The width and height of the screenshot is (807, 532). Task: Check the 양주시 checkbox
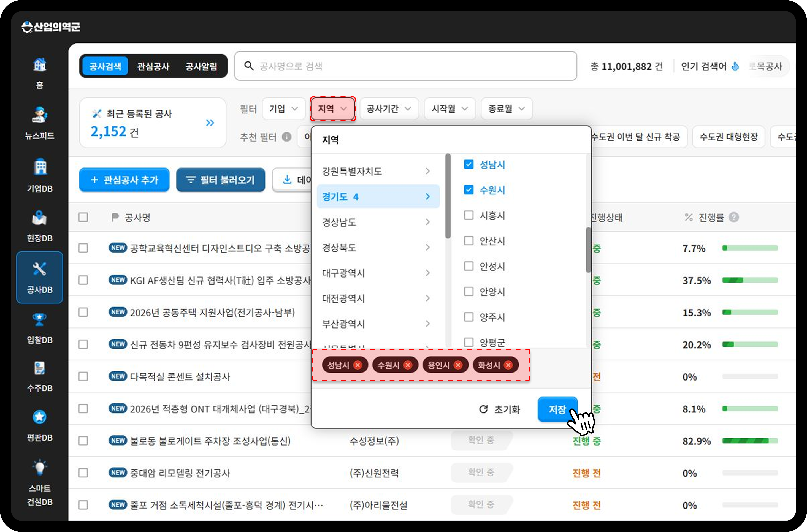[469, 317]
